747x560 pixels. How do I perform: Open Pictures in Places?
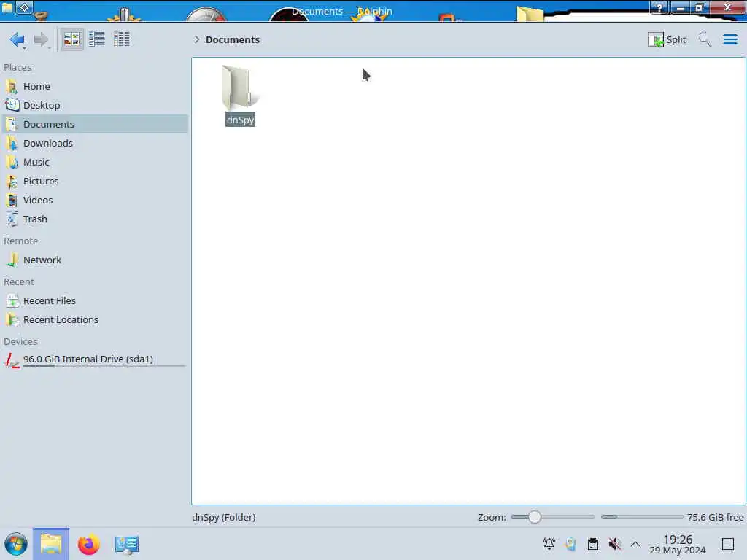point(95,182)
